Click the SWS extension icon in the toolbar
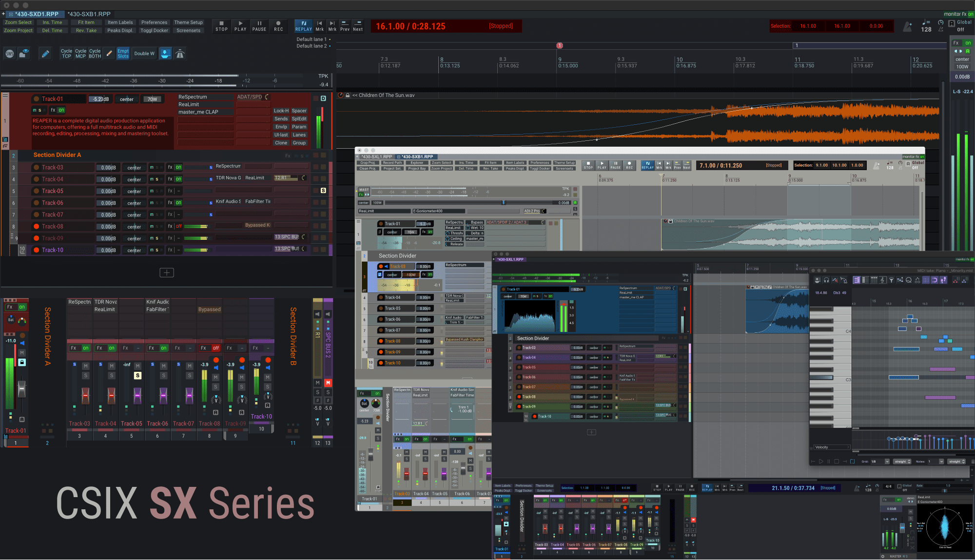Viewport: 975px width, 560px height. (x=10, y=54)
